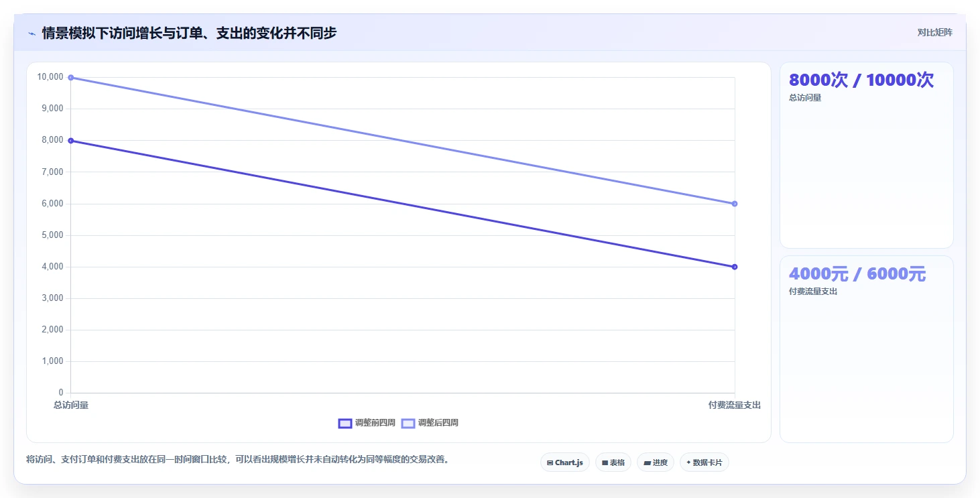The width and height of the screenshot is (980, 498).
Task: Click the 10,000 y-axis tick label
Action: coord(50,77)
